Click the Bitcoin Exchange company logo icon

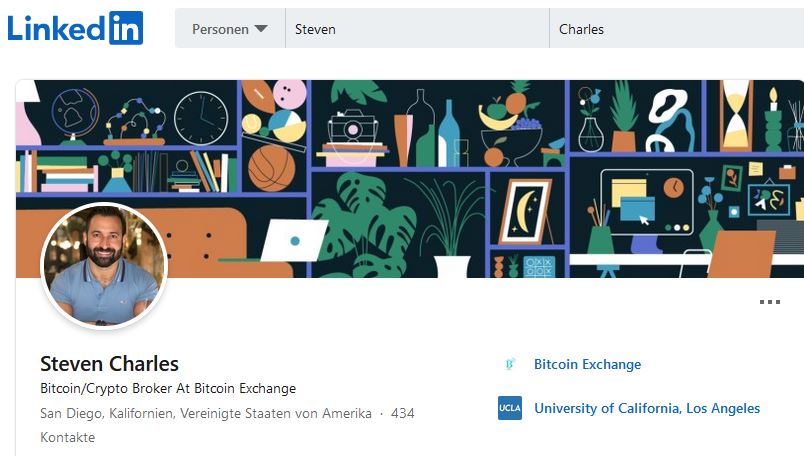tap(510, 364)
